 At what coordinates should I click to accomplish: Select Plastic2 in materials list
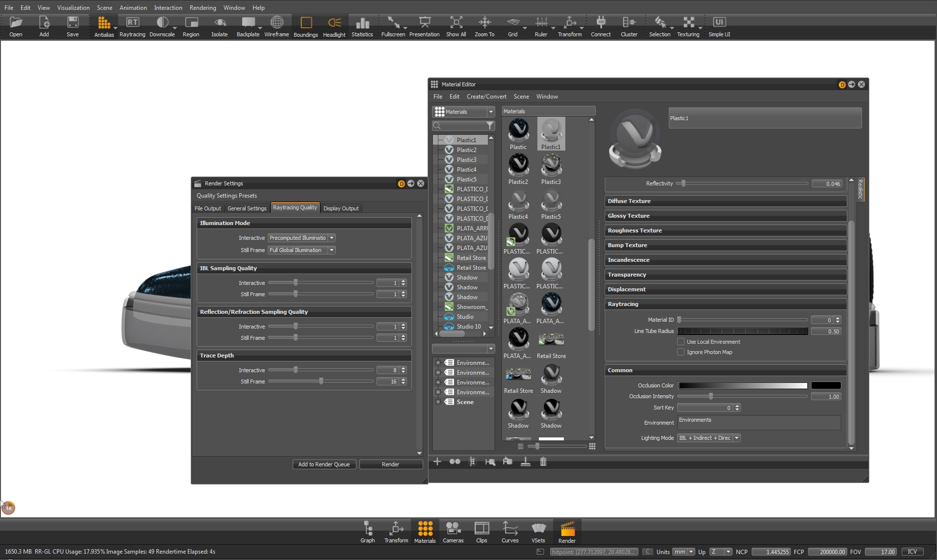point(466,150)
